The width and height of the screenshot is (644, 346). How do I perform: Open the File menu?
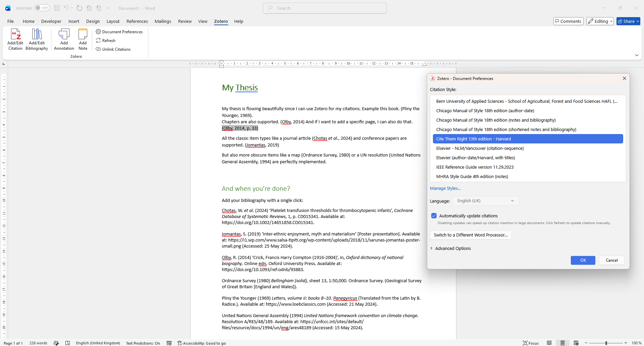pyautogui.click(x=11, y=21)
